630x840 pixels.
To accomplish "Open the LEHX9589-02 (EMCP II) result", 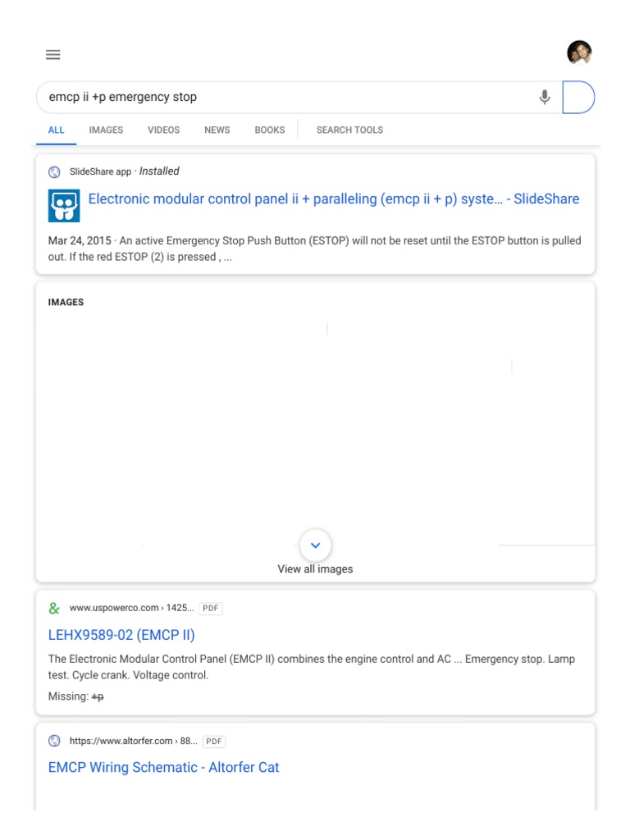I will [121, 635].
